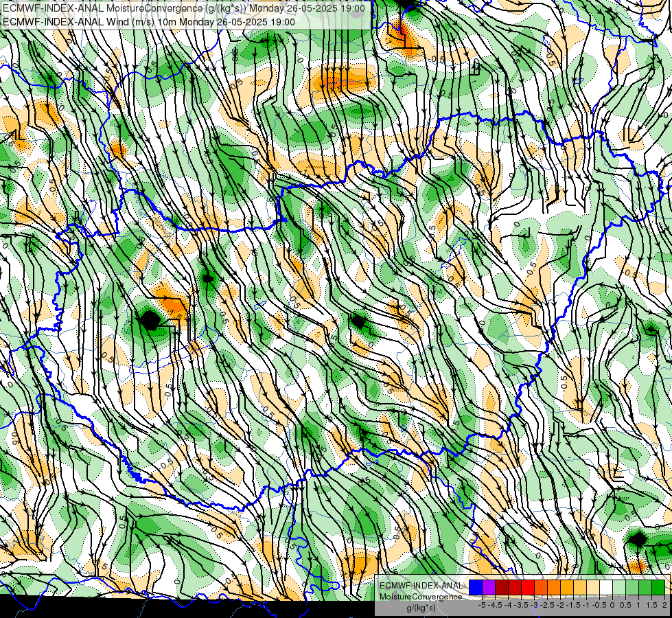Click the -5 tick label in legend
Viewport: 672px width, 618px height.
[x=482, y=605]
